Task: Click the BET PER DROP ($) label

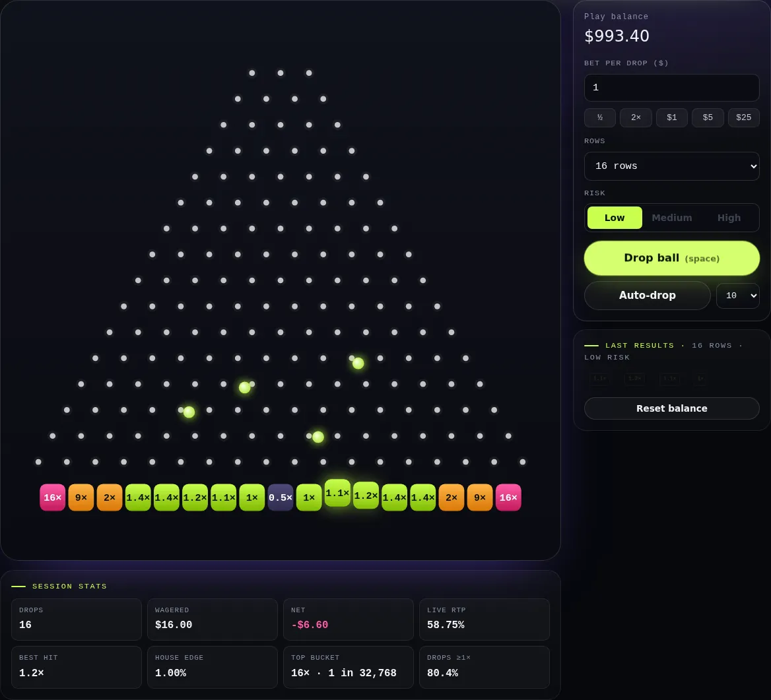Action: point(626,63)
